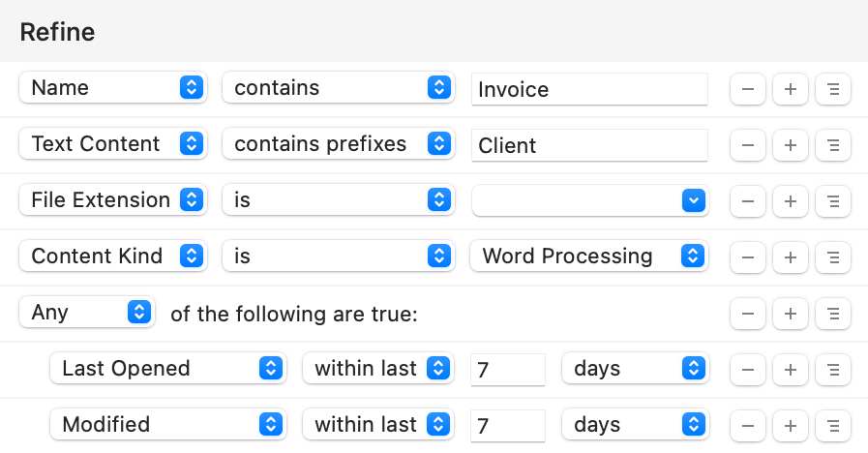Click the Invoice text field
Image resolution: width=868 pixels, height=453 pixels.
[x=590, y=89]
